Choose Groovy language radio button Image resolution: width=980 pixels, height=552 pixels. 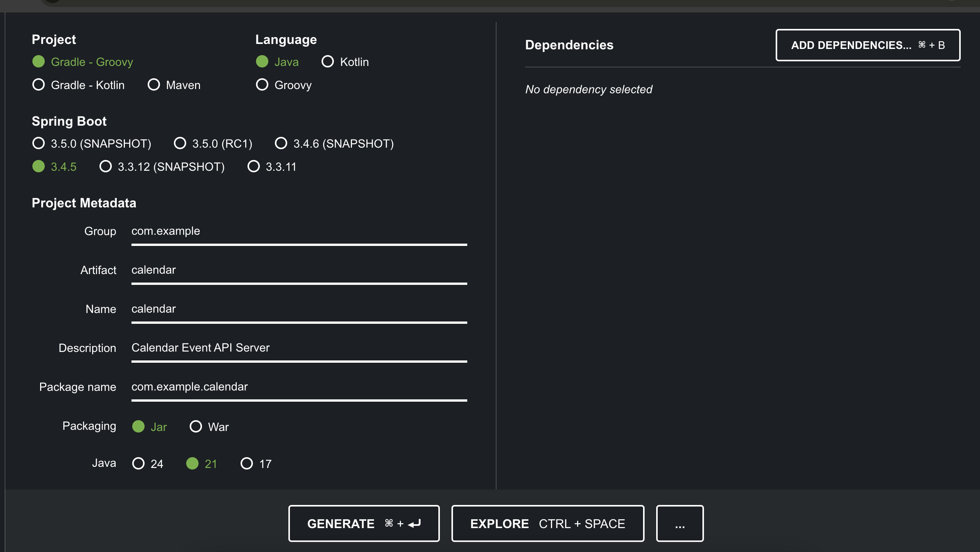262,84
